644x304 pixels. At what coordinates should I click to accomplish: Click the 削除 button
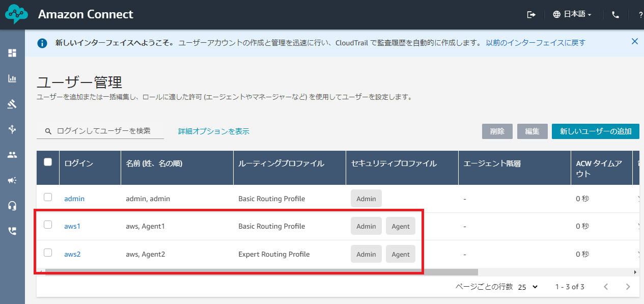[x=497, y=131]
